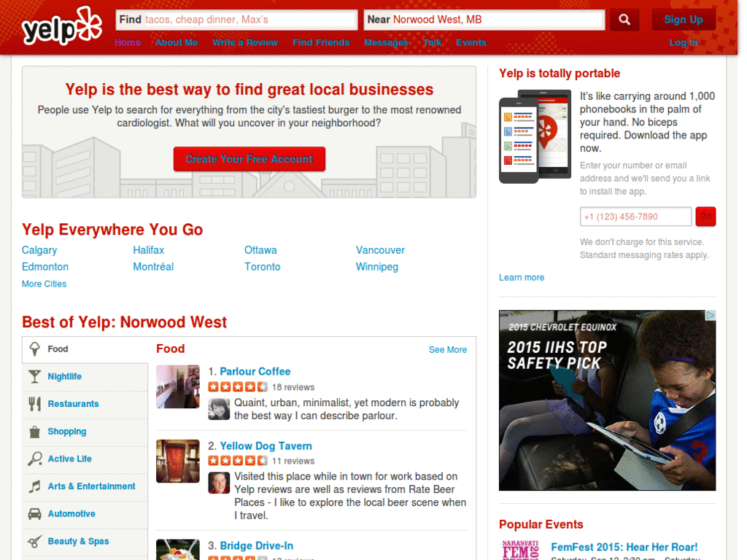747x560 pixels.
Task: Go to Write a Review
Action: 245,42
